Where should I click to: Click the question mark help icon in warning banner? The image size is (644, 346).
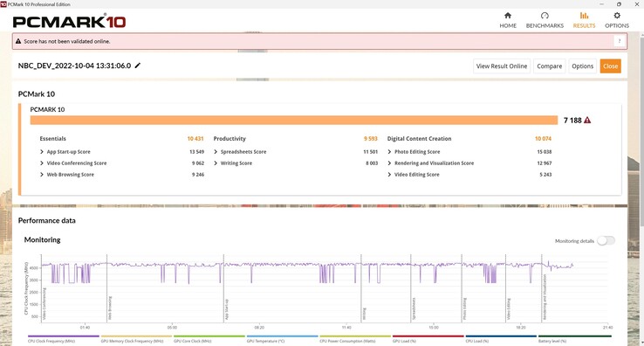tap(620, 41)
